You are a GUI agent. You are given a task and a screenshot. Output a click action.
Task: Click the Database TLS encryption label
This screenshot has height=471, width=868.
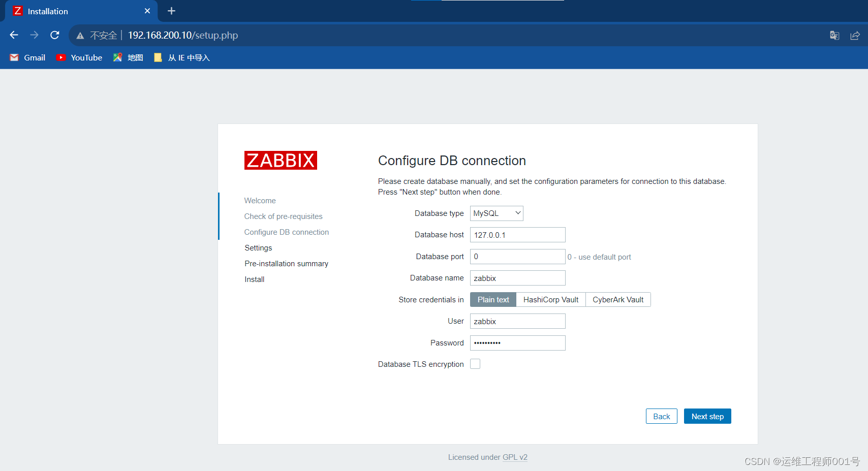coord(421,364)
